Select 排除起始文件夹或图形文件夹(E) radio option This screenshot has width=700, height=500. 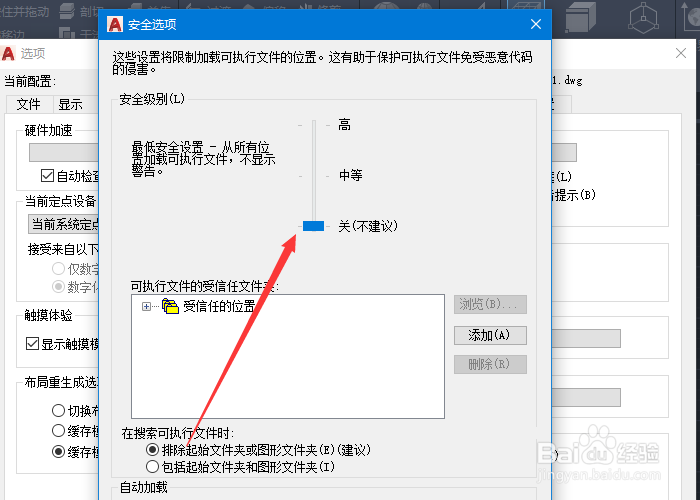click(x=152, y=450)
